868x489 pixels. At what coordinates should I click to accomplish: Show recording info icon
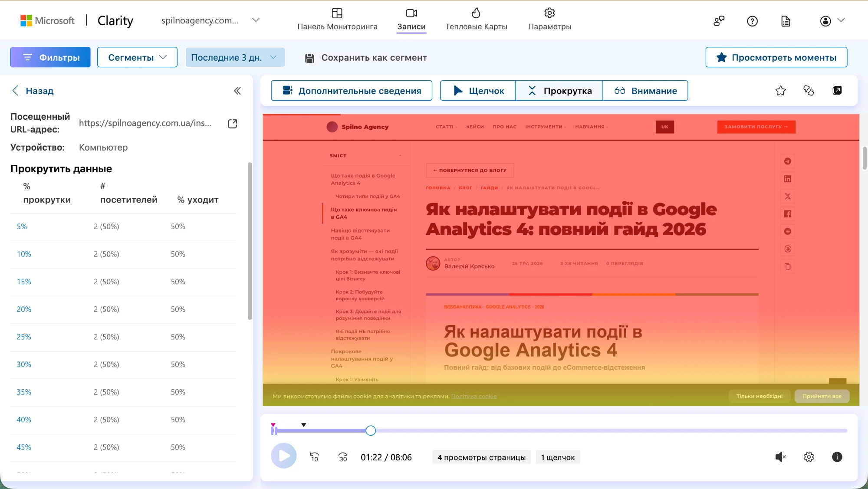click(837, 457)
